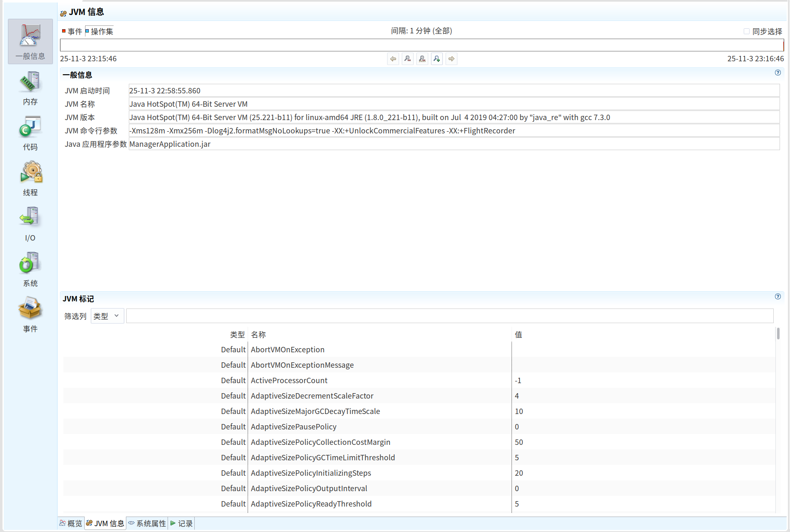Click the left arrow to shift time range back
The width and height of the screenshot is (790, 532).
coord(393,59)
